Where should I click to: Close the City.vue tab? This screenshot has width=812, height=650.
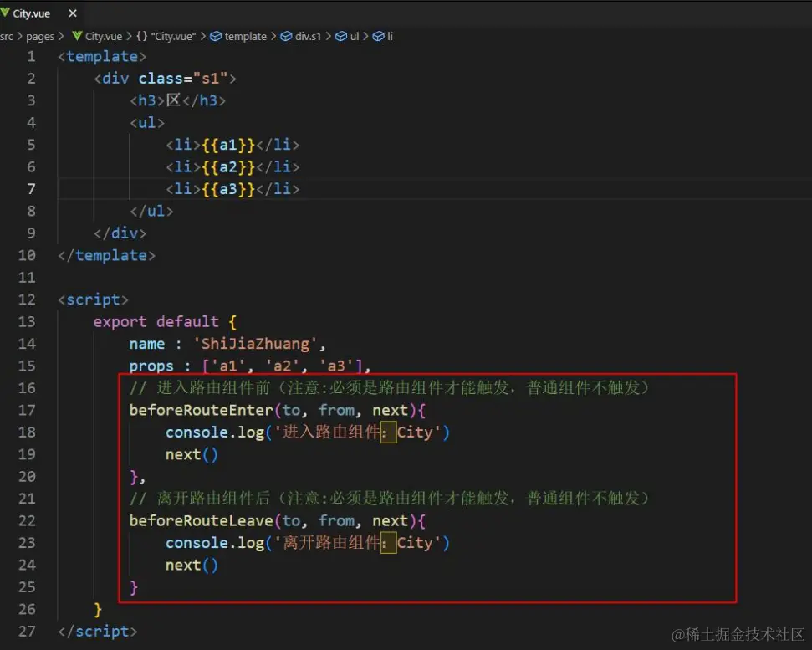(x=73, y=13)
